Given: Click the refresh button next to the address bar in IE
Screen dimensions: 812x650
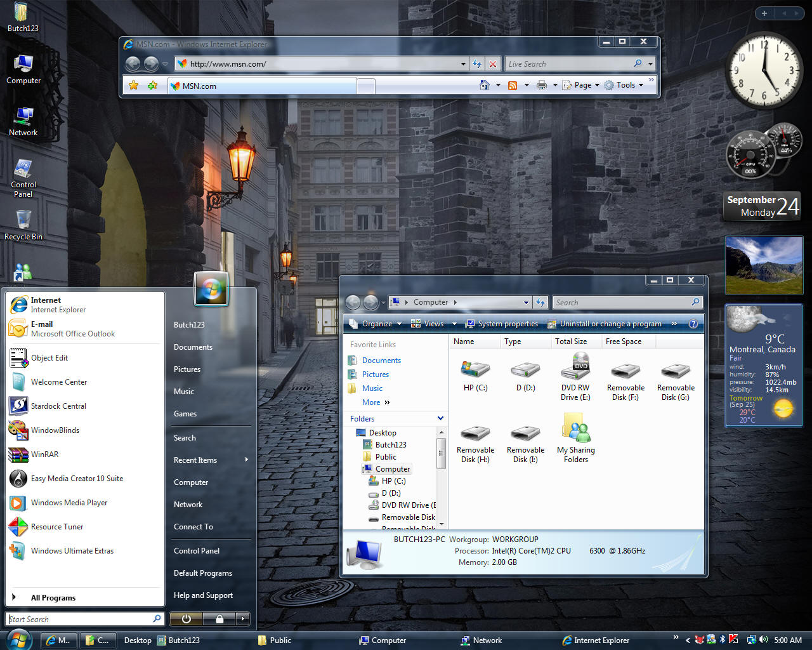Looking at the screenshot, I should 477,63.
